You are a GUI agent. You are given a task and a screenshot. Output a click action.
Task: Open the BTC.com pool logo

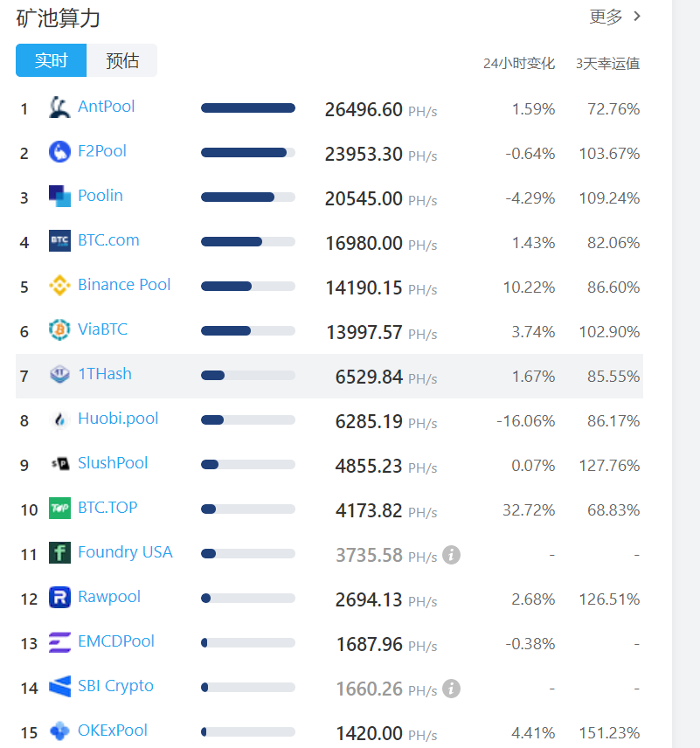pyautogui.click(x=58, y=240)
